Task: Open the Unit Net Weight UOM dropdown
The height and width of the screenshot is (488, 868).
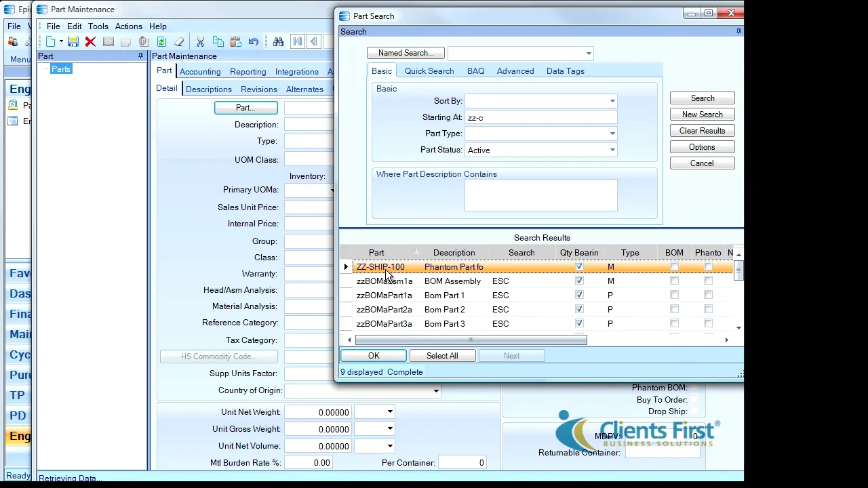Action: 390,412
